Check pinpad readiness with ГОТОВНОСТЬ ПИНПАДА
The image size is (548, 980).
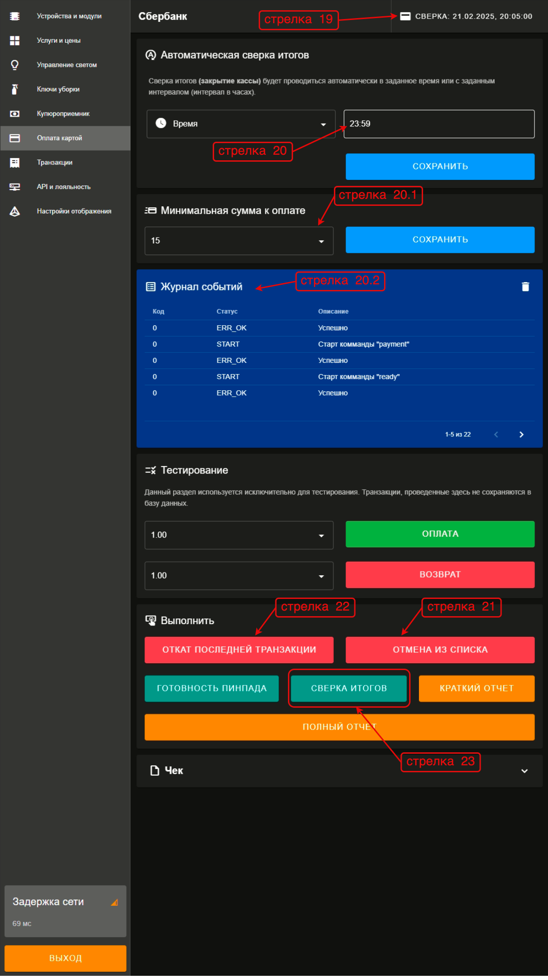[212, 688]
